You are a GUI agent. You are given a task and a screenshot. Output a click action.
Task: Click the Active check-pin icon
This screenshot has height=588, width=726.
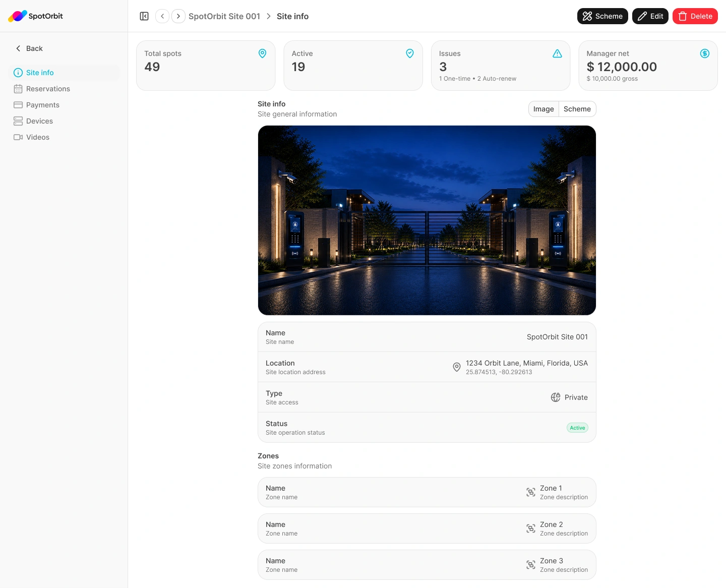[410, 53]
